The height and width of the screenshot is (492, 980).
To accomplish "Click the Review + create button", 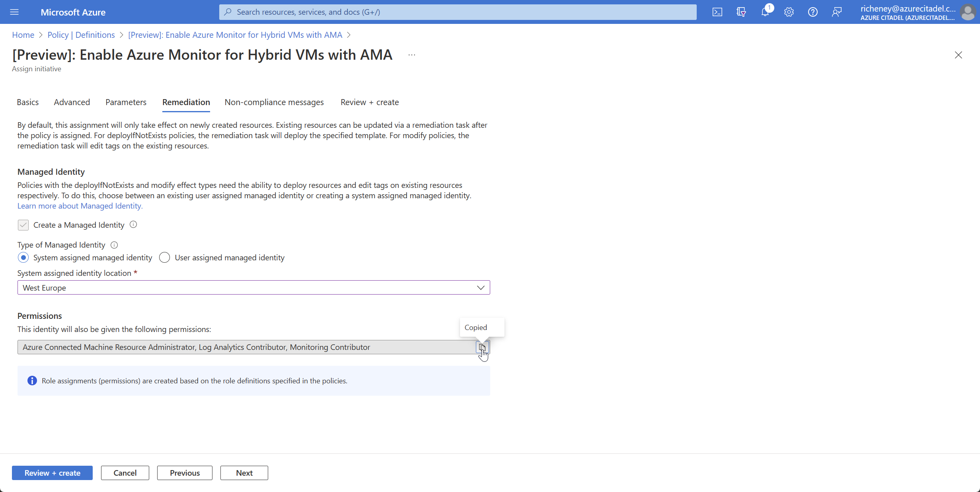I will (52, 473).
